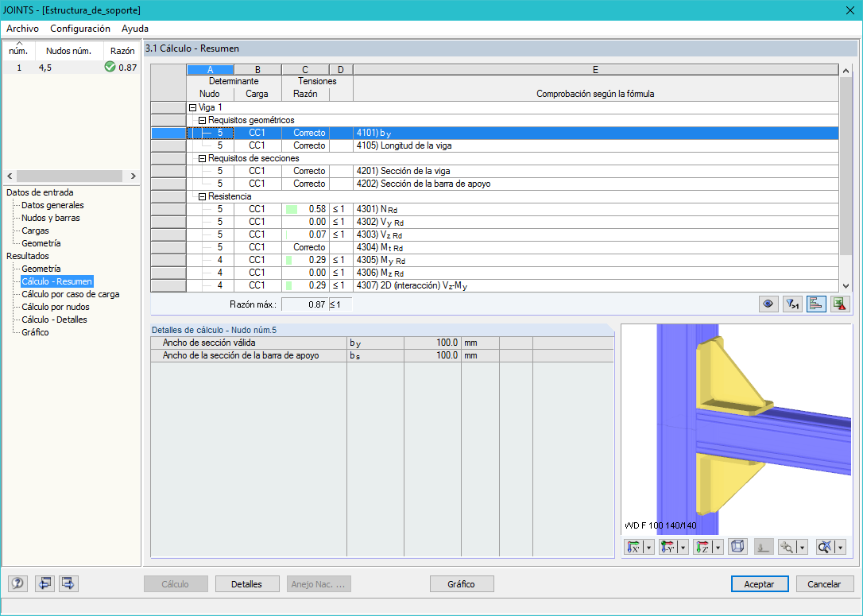Click the Detalles button

click(246, 584)
